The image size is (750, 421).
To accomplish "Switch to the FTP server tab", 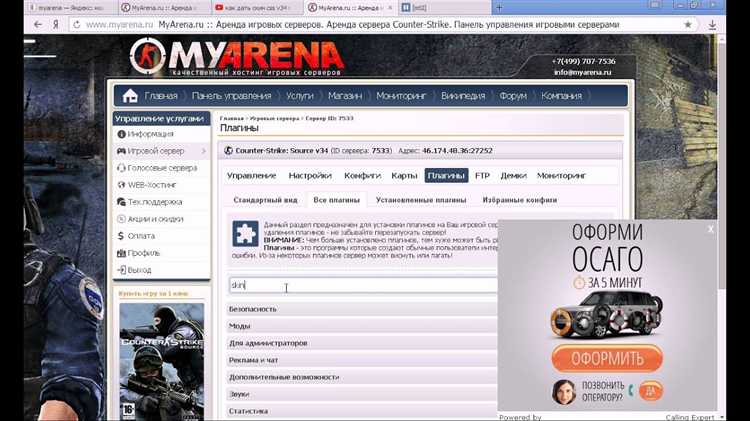I will click(482, 176).
